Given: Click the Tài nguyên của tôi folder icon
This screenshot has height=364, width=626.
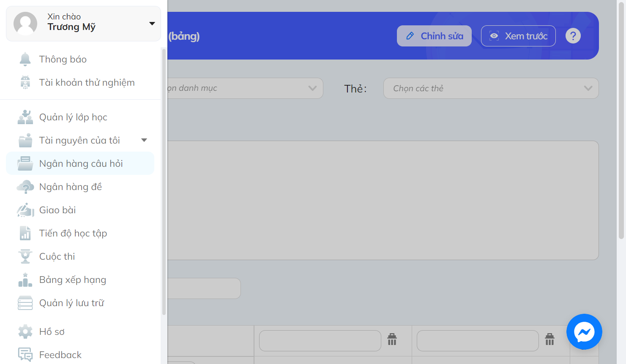Looking at the screenshot, I should 25,140.
